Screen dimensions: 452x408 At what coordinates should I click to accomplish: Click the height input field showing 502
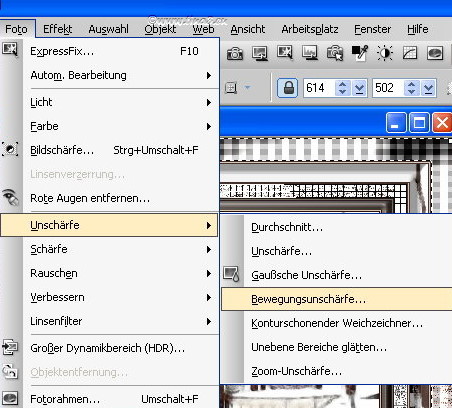tap(388, 88)
